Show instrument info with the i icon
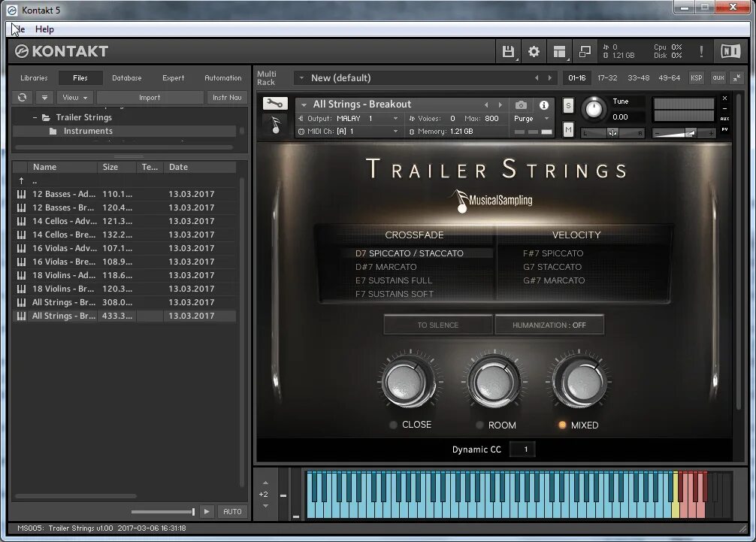Screen dimensions: 756x542 point(544,104)
